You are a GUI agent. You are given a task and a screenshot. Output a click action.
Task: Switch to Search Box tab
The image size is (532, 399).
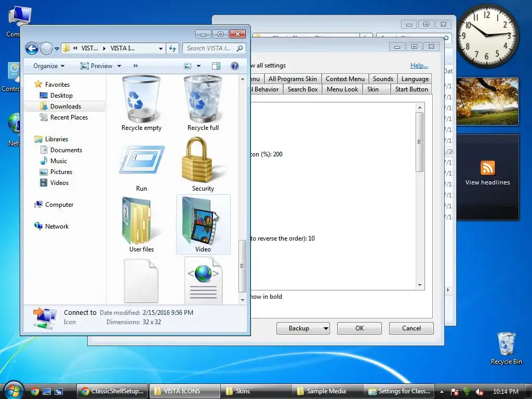tap(303, 89)
